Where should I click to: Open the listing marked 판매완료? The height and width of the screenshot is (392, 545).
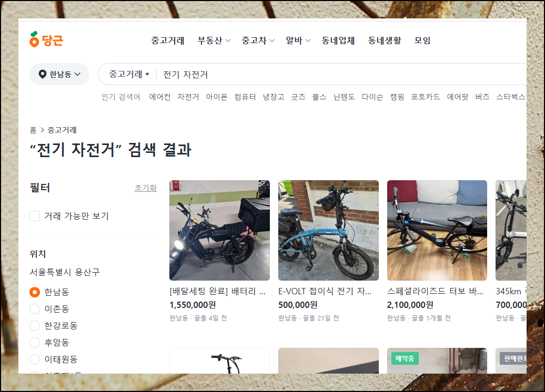tap(511, 361)
